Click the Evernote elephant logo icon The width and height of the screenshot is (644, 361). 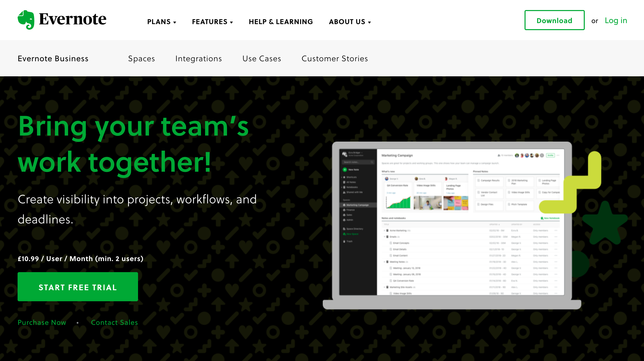[x=26, y=20]
